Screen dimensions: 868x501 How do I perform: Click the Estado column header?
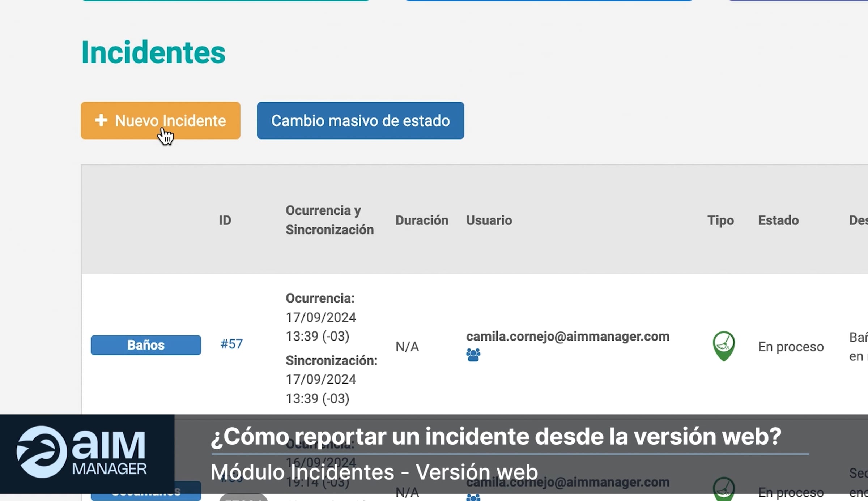click(778, 220)
